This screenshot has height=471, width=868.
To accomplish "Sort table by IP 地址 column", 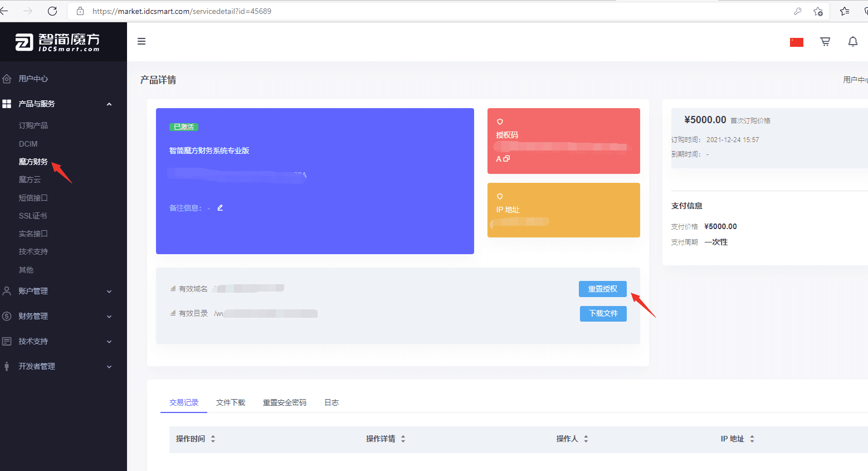I will point(752,439).
